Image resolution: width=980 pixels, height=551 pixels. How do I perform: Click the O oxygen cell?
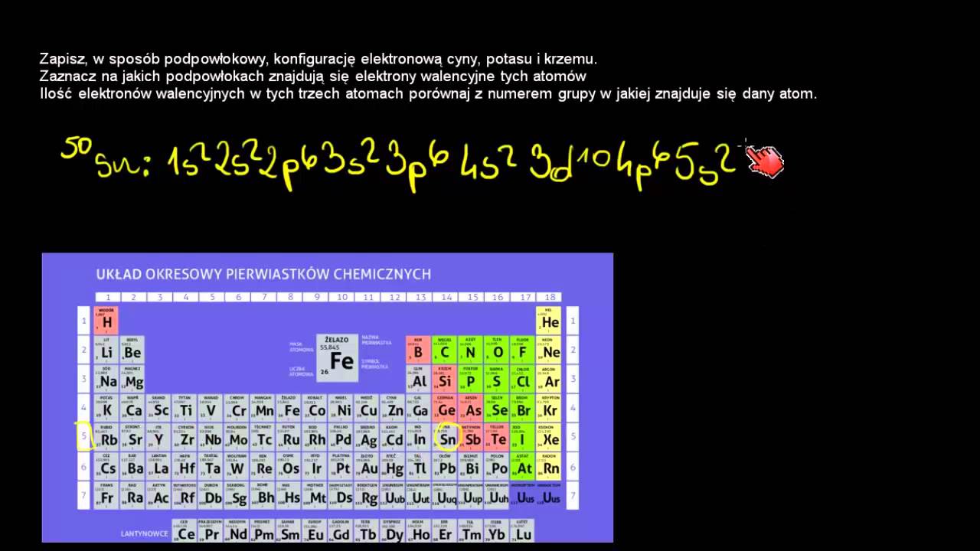point(498,350)
